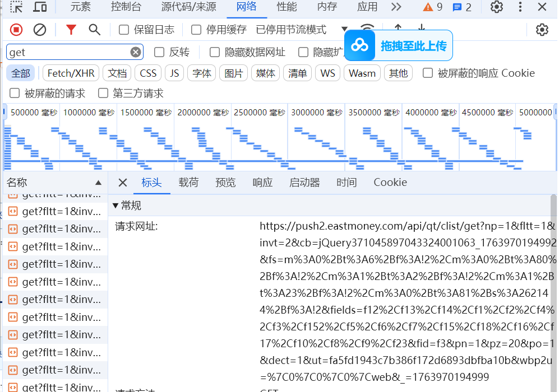This screenshot has height=392, width=559.
Task: Open the Preview (预览) tab
Action: [225, 183]
